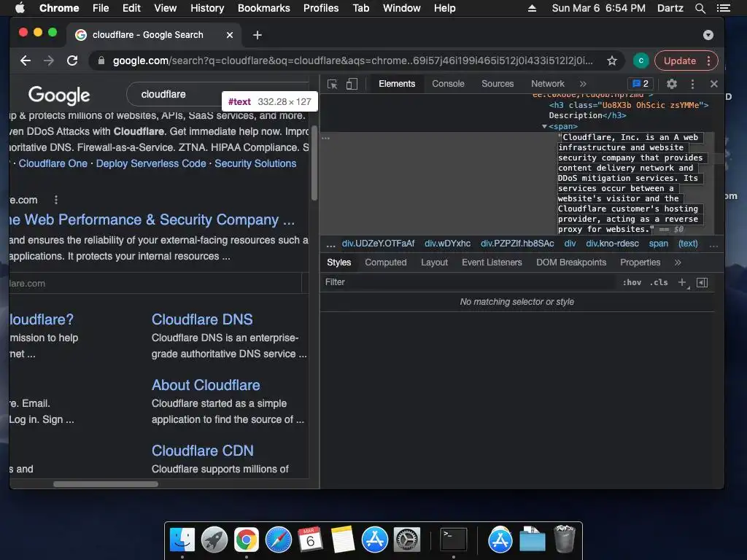Open the About Cloudflare sitelink

tap(206, 385)
